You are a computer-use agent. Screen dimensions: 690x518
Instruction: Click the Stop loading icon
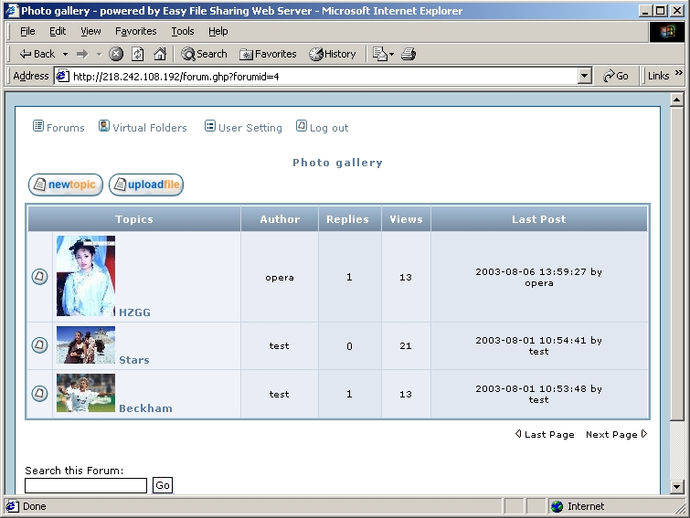116,54
